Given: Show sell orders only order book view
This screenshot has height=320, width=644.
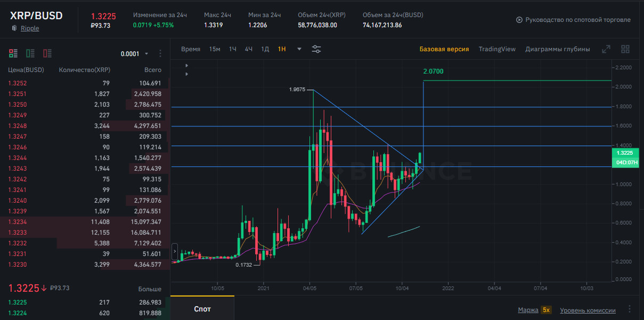Looking at the screenshot, I should 47,53.
